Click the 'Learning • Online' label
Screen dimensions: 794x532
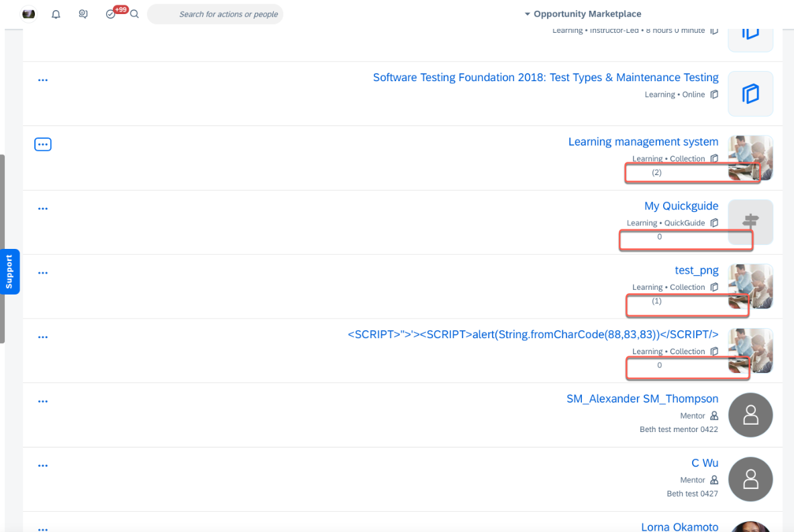[x=675, y=95]
